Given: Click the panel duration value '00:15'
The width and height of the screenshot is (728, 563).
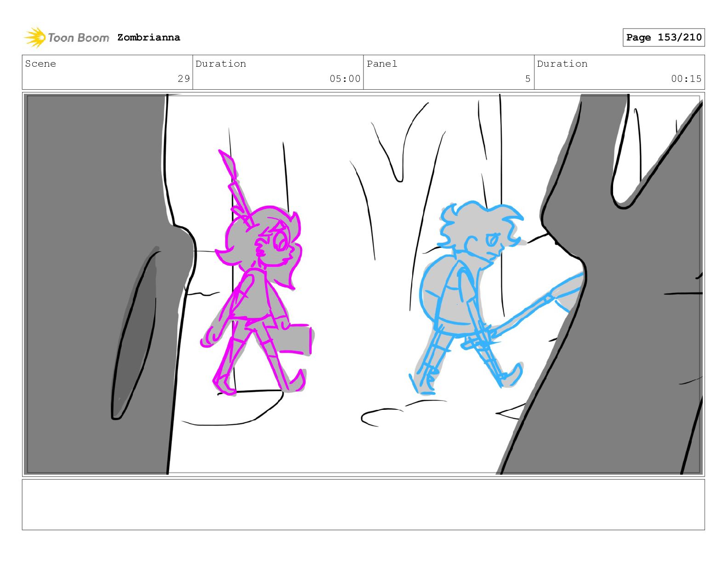Looking at the screenshot, I should pyautogui.click(x=687, y=79).
